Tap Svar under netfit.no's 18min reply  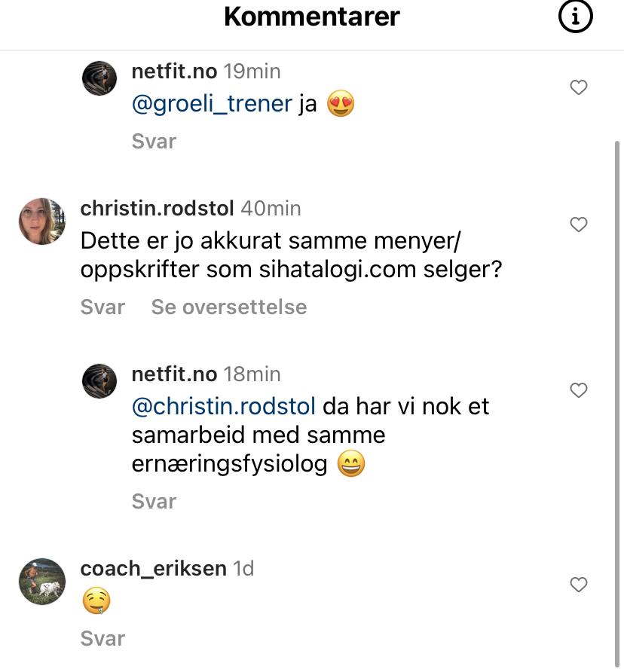154,502
